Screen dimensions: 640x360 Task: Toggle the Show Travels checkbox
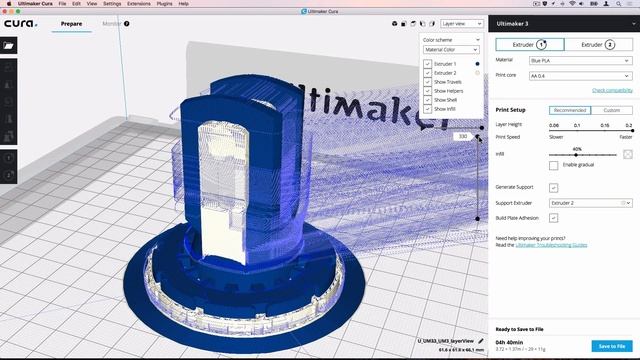427,82
